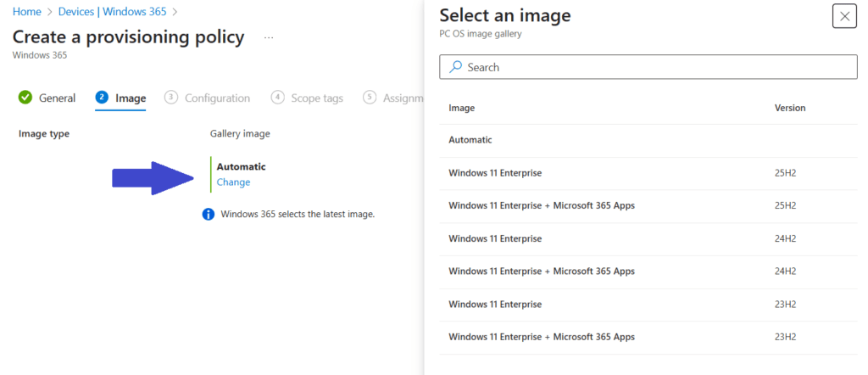Viewport: 868px width, 375px height.
Task: Select Windows 11 Enterprise 23H2 image
Action: click(x=495, y=304)
